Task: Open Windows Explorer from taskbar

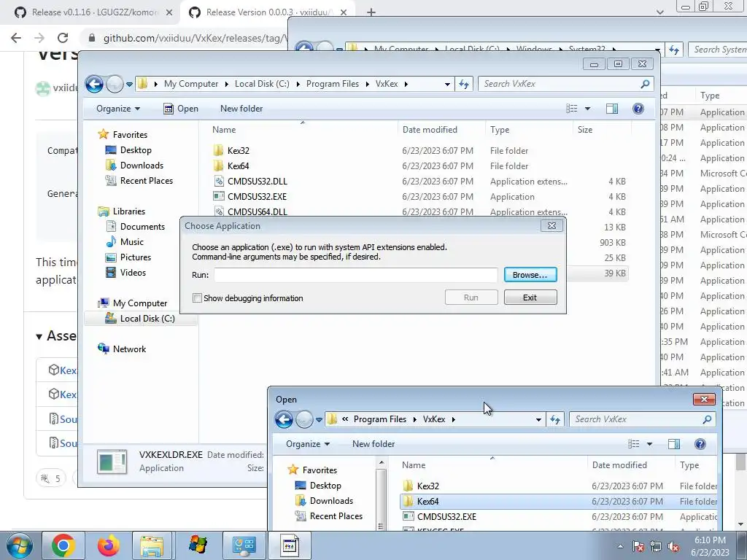Action: click(x=152, y=545)
